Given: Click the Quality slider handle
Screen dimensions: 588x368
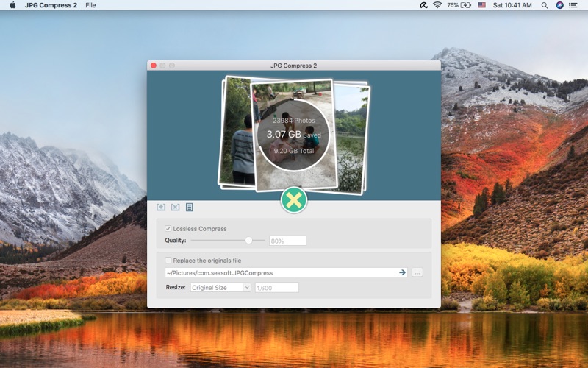Looking at the screenshot, I should (248, 241).
